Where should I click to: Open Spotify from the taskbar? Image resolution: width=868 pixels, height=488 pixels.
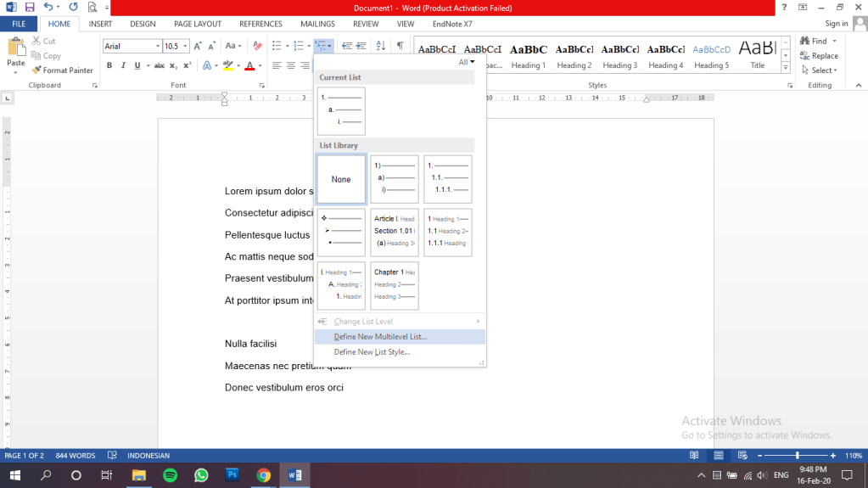click(x=169, y=475)
